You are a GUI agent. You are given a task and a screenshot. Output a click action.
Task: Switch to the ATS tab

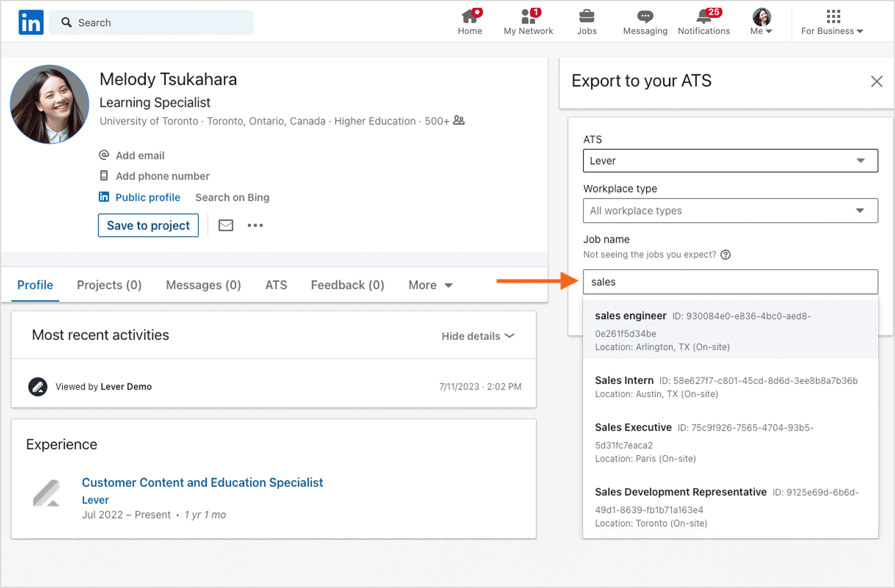click(x=276, y=285)
